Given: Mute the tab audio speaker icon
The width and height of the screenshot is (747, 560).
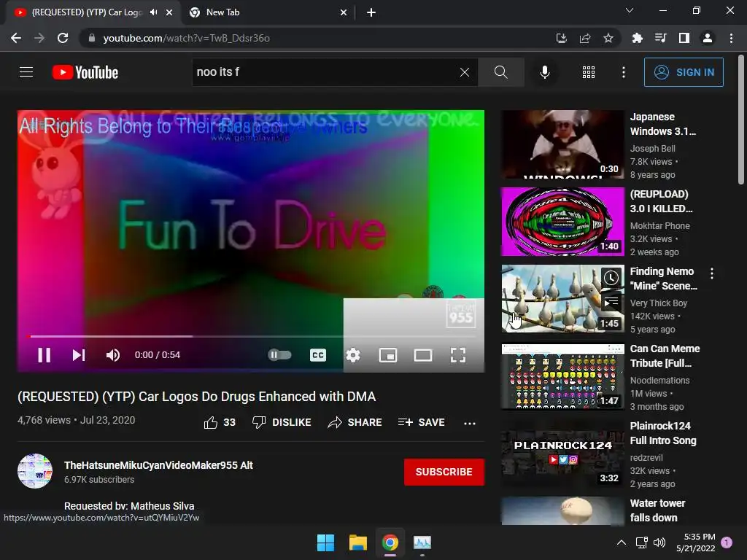Looking at the screenshot, I should click(153, 12).
